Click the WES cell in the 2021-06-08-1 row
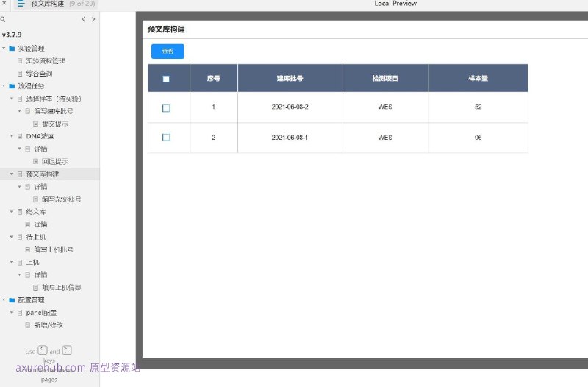This screenshot has width=588, height=387. coord(385,138)
